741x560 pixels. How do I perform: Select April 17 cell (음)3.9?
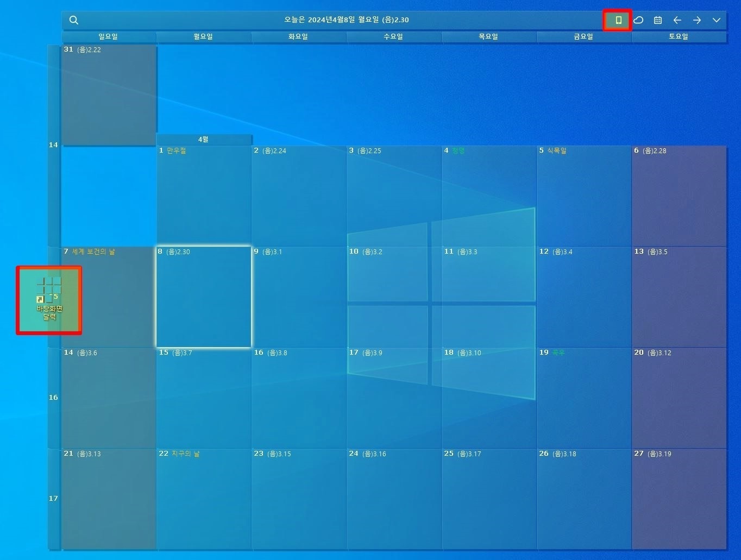[x=394, y=398]
